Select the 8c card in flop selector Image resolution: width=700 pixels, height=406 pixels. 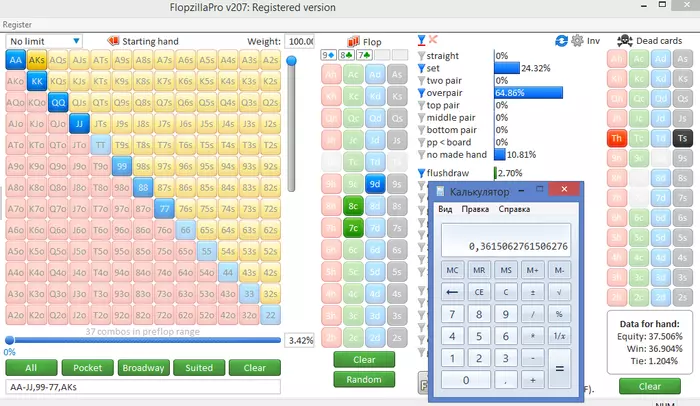[x=353, y=206]
